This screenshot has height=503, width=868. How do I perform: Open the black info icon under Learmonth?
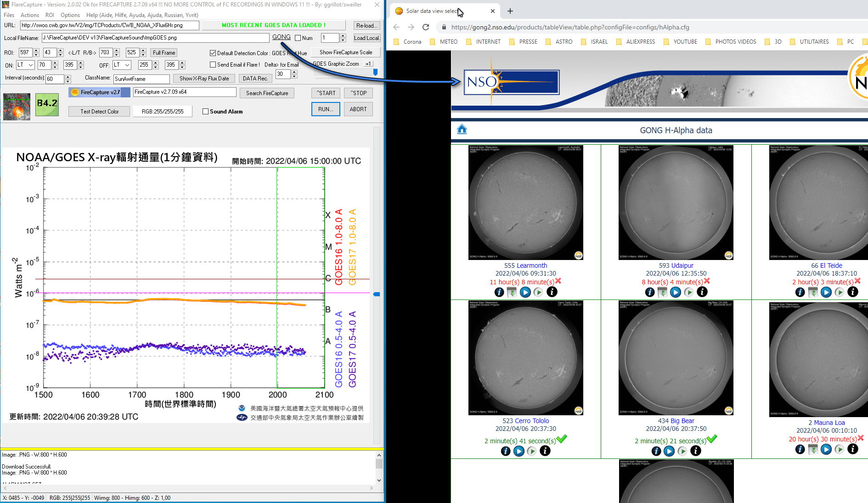click(x=552, y=292)
